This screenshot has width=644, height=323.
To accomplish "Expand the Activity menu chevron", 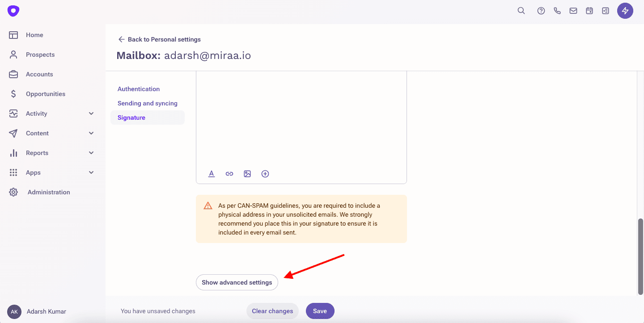I will pyautogui.click(x=91, y=113).
